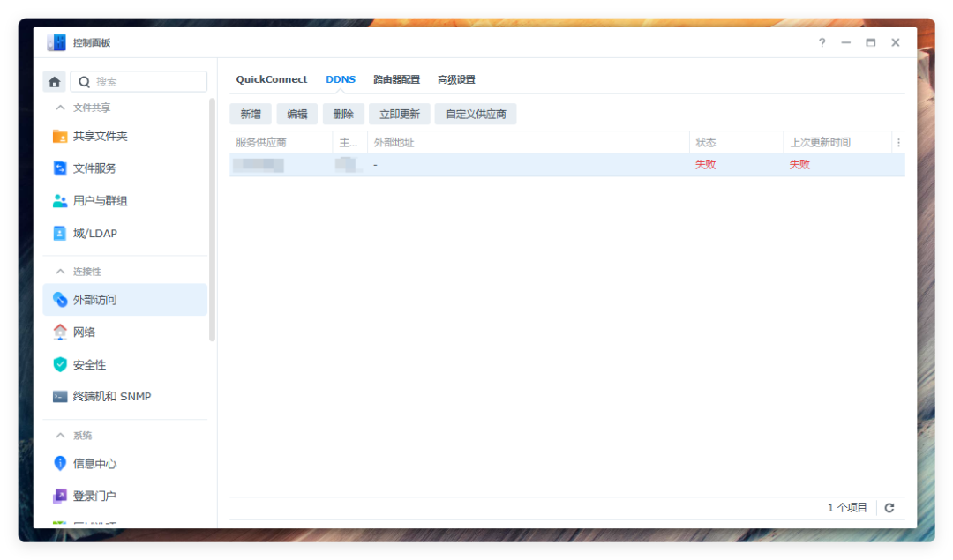The image size is (953, 560).
Task: Click the 编辑 (Edit) button
Action: 297,114
